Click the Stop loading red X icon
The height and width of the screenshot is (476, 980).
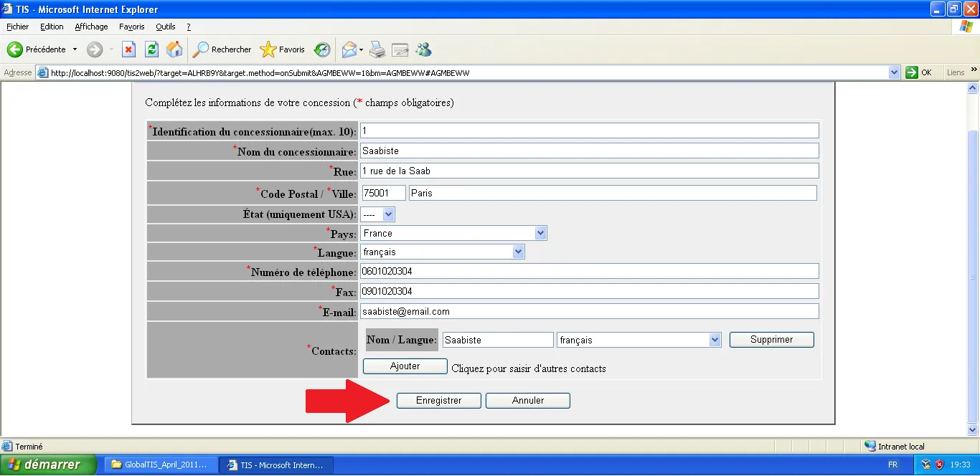128,49
